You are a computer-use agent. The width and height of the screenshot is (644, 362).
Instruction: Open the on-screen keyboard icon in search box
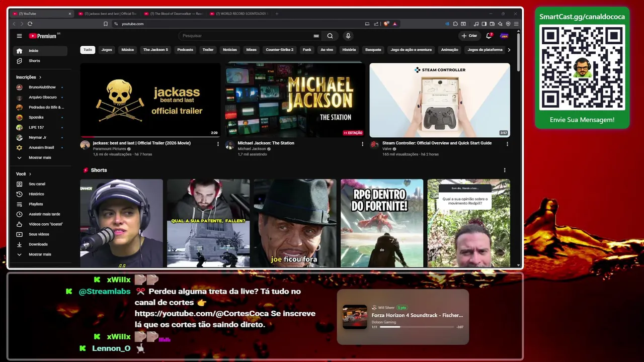[x=316, y=36]
